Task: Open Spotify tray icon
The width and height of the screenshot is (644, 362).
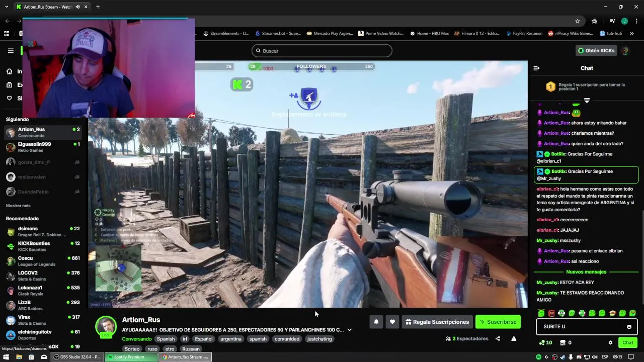Action: (539, 357)
